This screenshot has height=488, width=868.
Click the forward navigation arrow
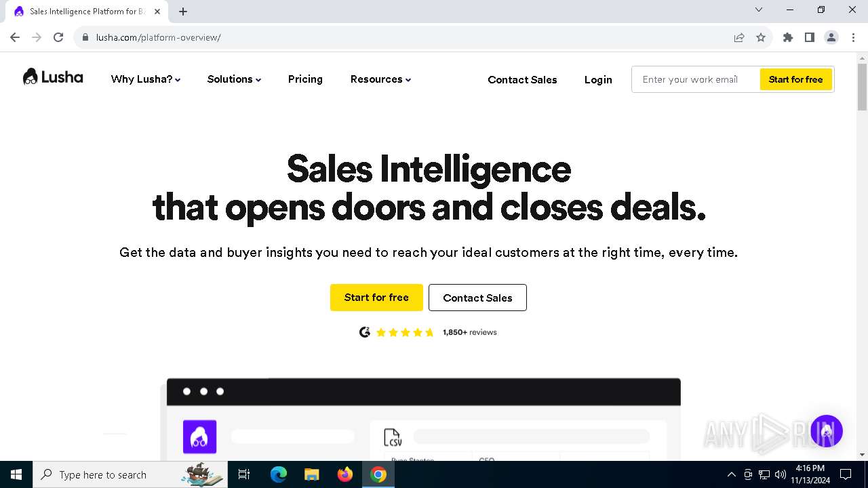tap(37, 37)
